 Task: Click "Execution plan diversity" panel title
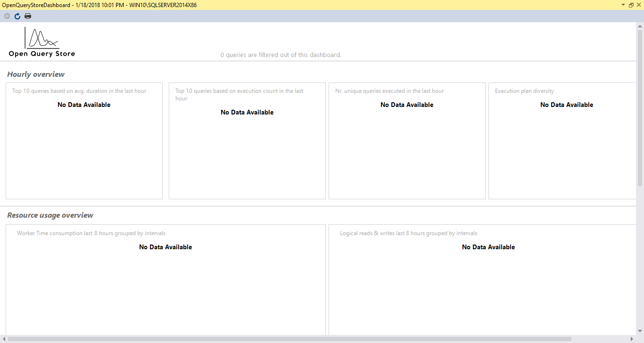coord(524,91)
